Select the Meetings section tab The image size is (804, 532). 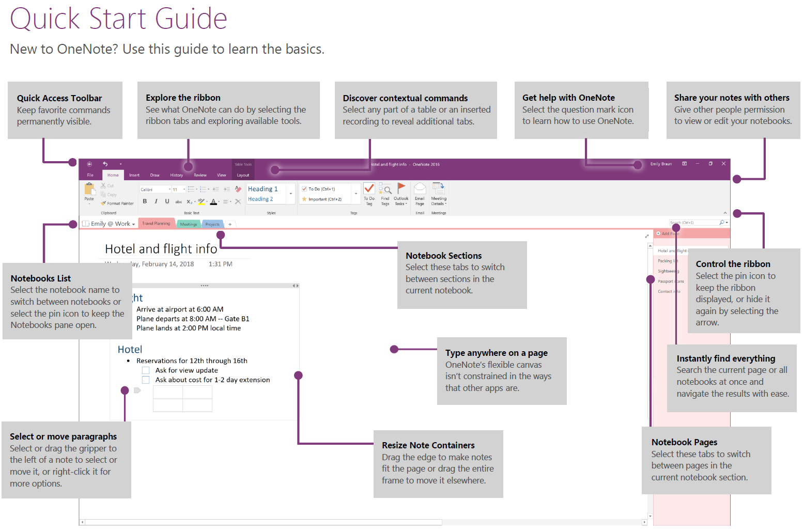click(x=189, y=224)
